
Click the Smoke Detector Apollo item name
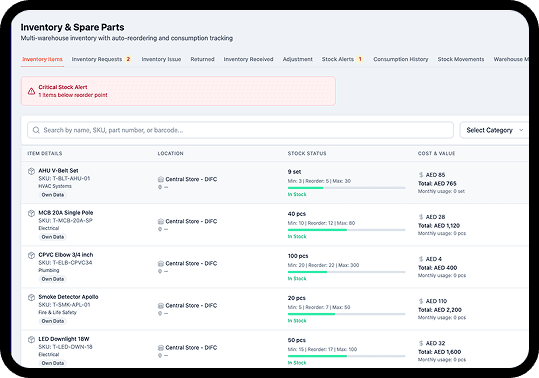(68, 297)
